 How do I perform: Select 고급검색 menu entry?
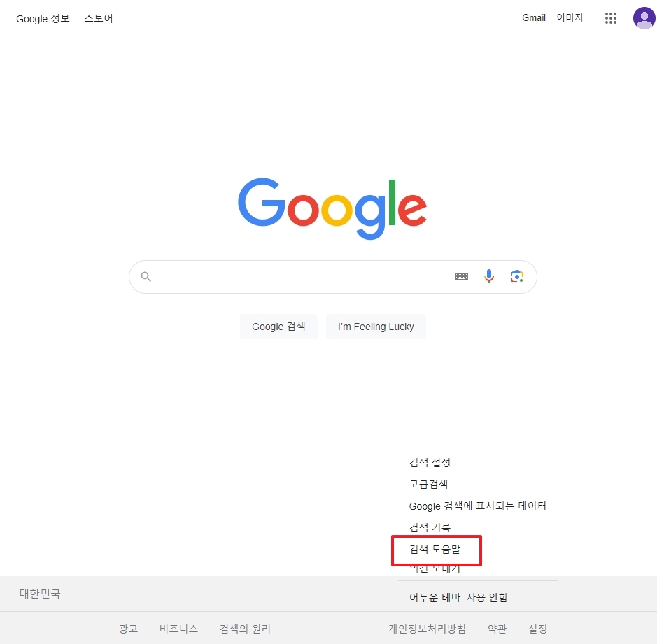(x=428, y=484)
